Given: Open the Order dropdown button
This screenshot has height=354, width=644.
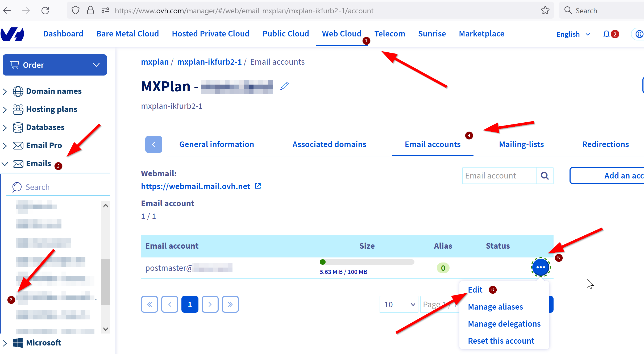Looking at the screenshot, I should coord(55,65).
